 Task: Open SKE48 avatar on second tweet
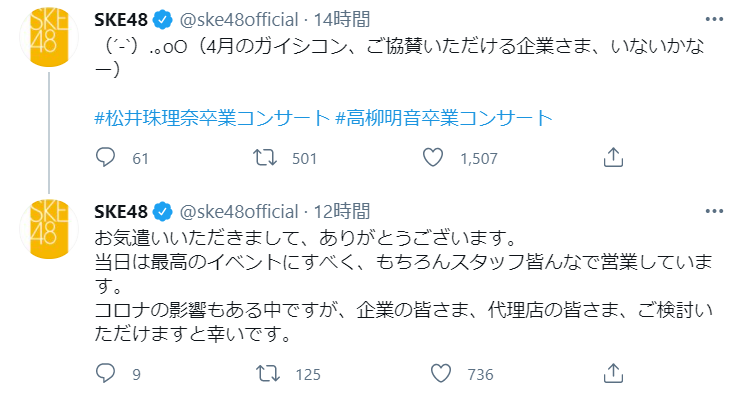[49, 229]
